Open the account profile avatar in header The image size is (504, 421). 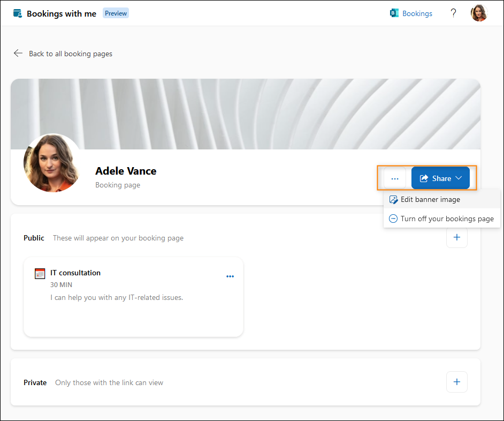click(x=479, y=13)
